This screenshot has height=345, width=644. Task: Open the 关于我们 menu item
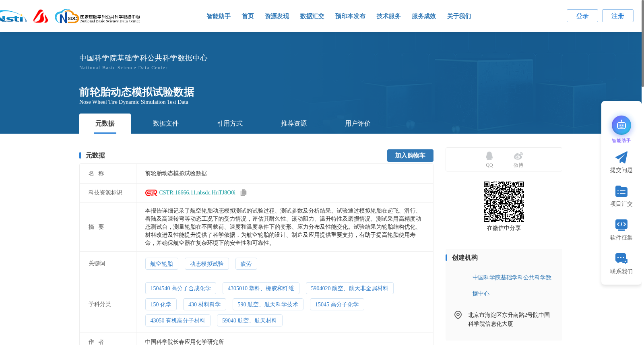point(459,16)
